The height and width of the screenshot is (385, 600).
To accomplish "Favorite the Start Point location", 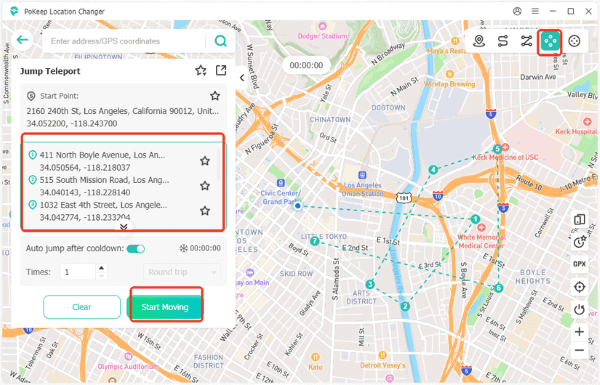I will tap(215, 96).
